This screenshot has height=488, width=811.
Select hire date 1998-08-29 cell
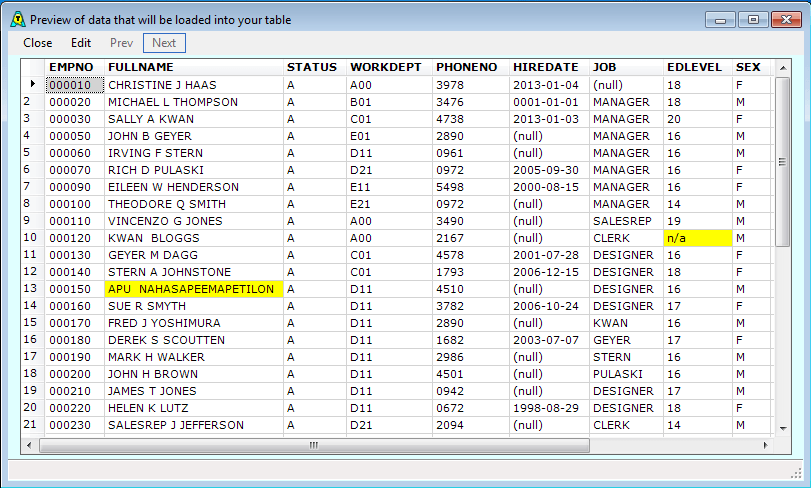click(x=549, y=408)
